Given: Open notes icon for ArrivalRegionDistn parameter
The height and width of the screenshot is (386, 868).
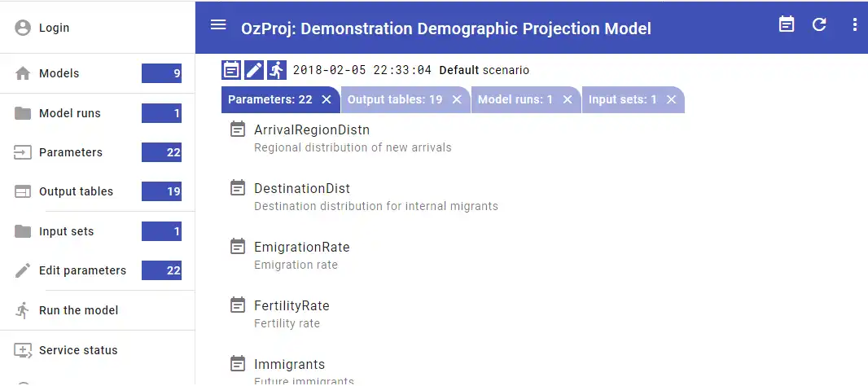Looking at the screenshot, I should coord(238,129).
